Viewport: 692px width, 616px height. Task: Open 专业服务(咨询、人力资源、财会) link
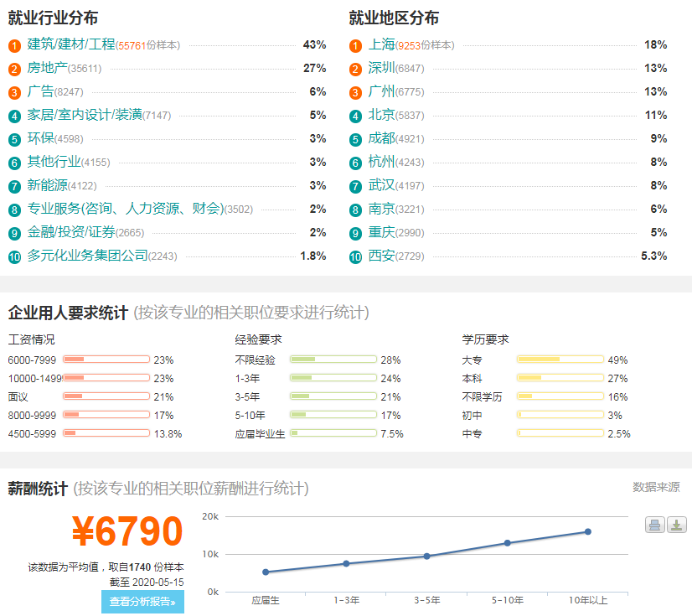tap(126, 208)
